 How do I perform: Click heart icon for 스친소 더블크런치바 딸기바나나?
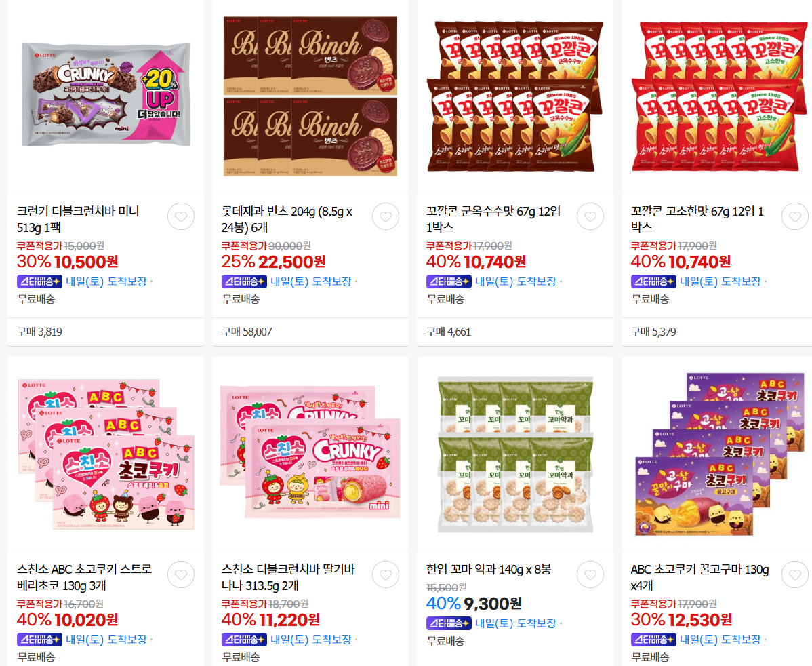(x=385, y=574)
